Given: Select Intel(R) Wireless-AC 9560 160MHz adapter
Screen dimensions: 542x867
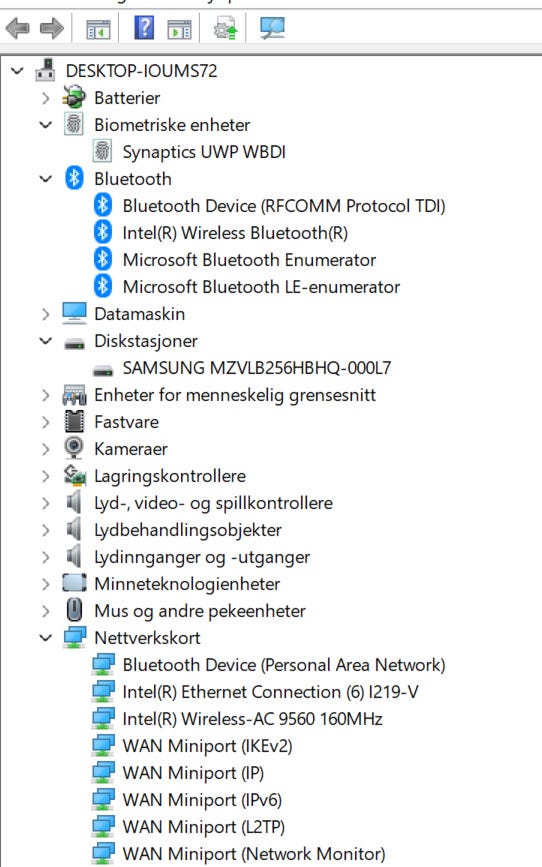Looking at the screenshot, I should click(252, 719).
